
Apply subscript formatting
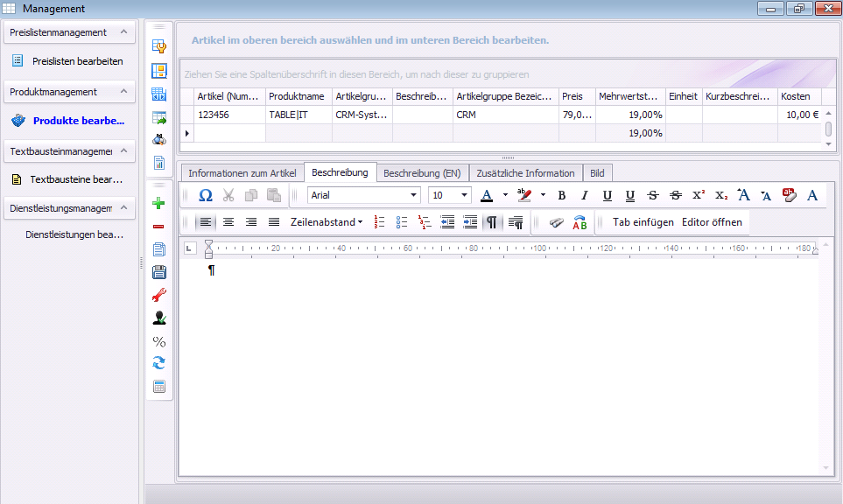tap(721, 196)
